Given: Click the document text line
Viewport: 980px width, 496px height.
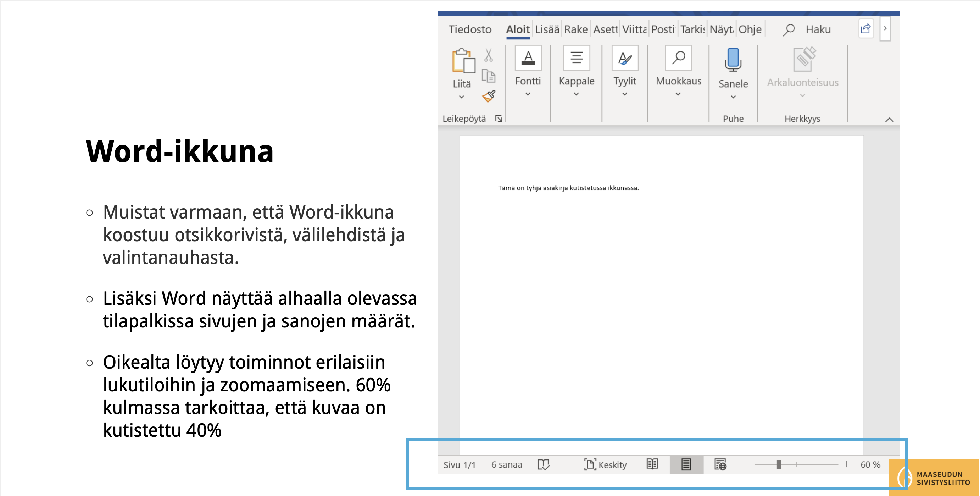Looking at the screenshot, I should click(568, 188).
